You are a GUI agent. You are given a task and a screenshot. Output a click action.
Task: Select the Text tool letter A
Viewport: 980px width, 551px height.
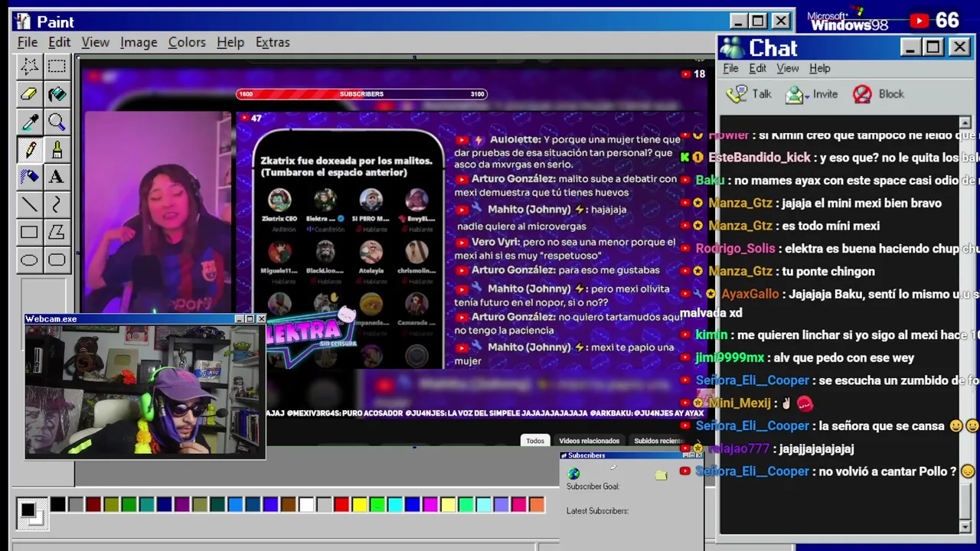(x=57, y=177)
